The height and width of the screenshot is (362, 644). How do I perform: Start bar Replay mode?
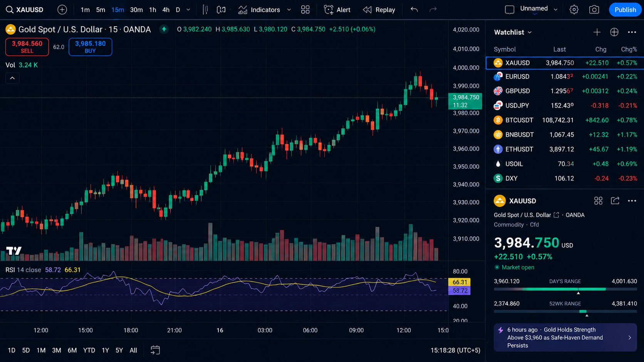pyautogui.click(x=379, y=10)
